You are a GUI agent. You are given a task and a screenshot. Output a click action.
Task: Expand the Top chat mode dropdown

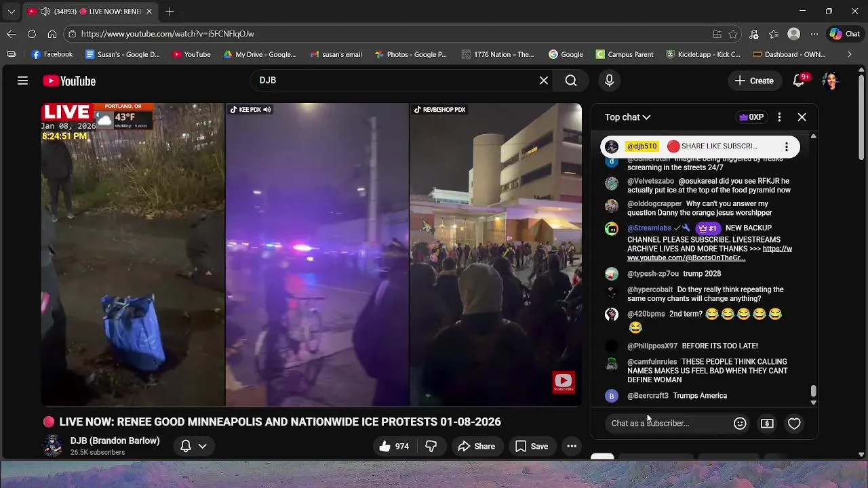tap(627, 117)
